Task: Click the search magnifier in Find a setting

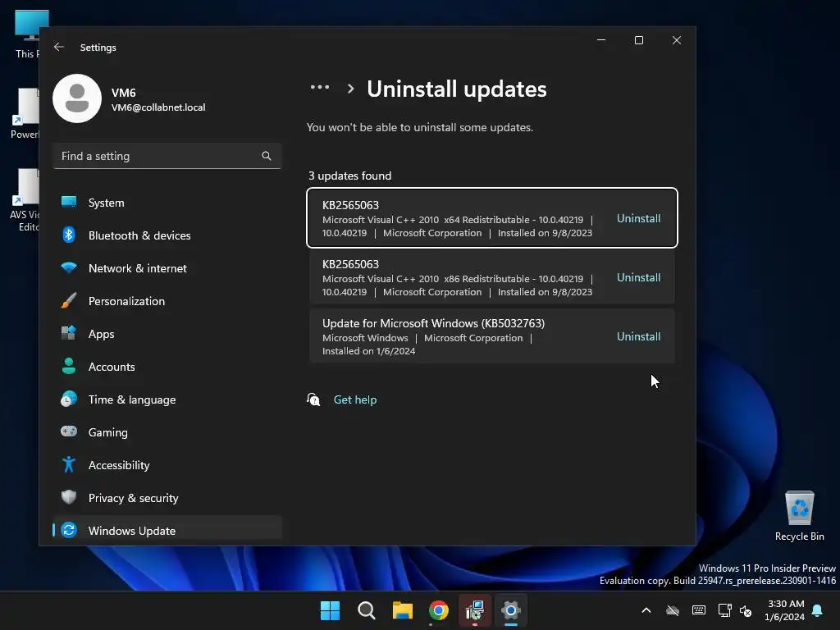Action: (267, 156)
